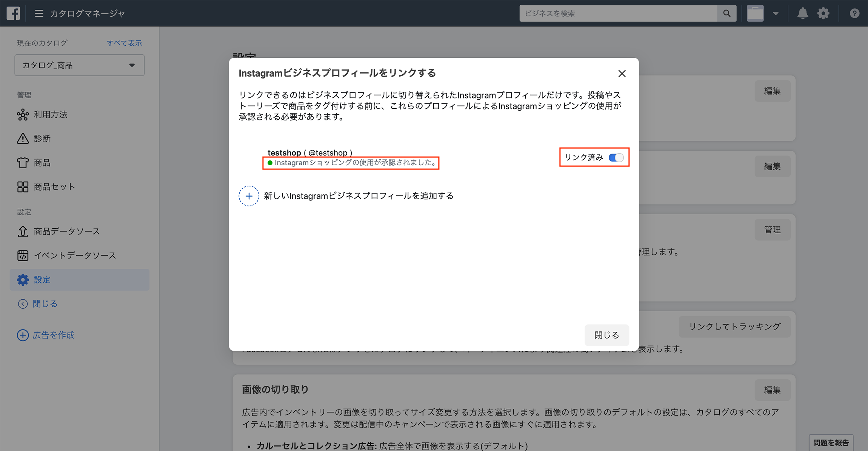
Task: Open the help question mark icon
Action: pos(854,14)
